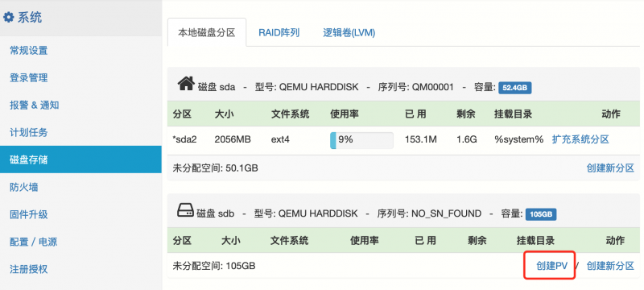644x290 pixels.
Task: Click the 52.4GB capacity badge
Action: 515,88
